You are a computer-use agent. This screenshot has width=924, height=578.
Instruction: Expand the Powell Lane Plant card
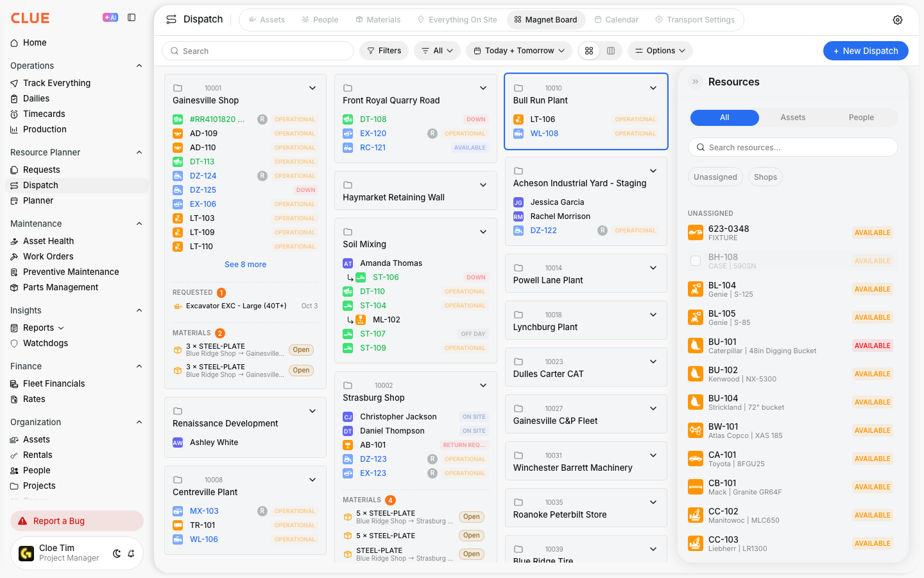[653, 268]
